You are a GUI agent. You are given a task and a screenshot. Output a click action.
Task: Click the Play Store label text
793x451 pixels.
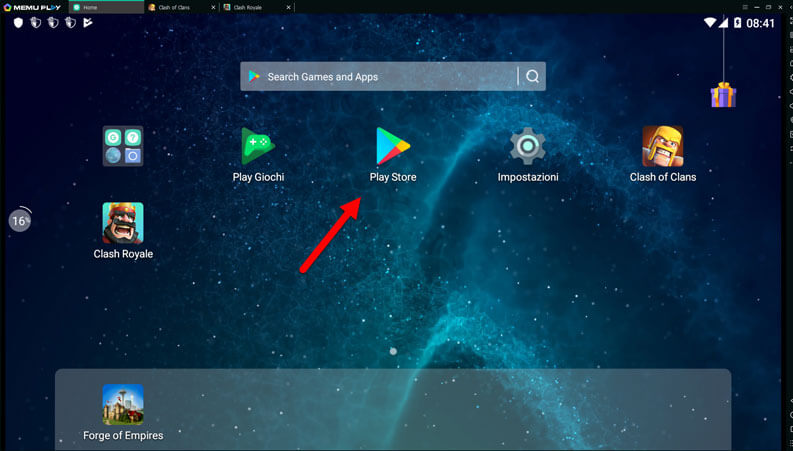[393, 177]
